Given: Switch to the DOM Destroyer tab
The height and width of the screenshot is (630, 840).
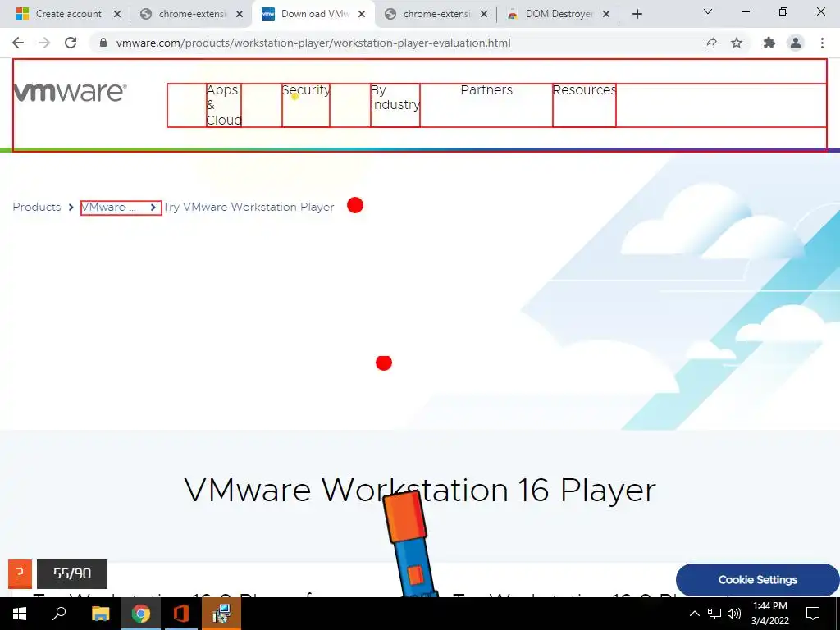Looking at the screenshot, I should pyautogui.click(x=559, y=14).
